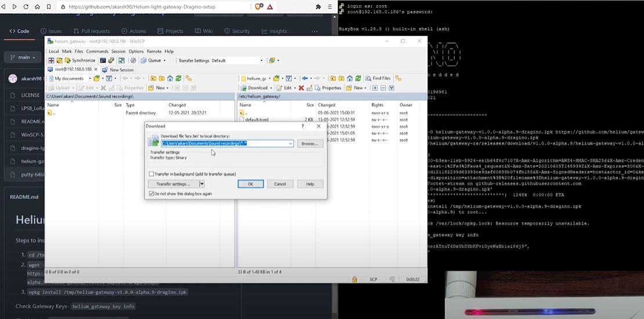
Task: Click Browse button in Download dialog
Action: coord(310,144)
